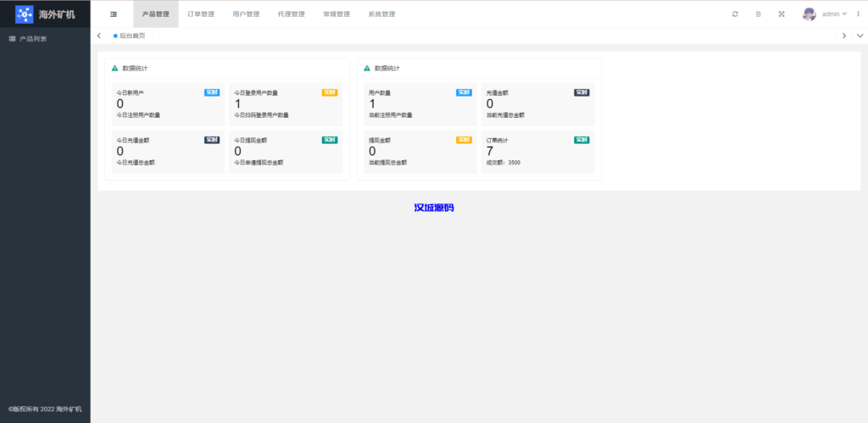Click 实时 badge on 订单统计 card
868x423 pixels.
pyautogui.click(x=581, y=140)
